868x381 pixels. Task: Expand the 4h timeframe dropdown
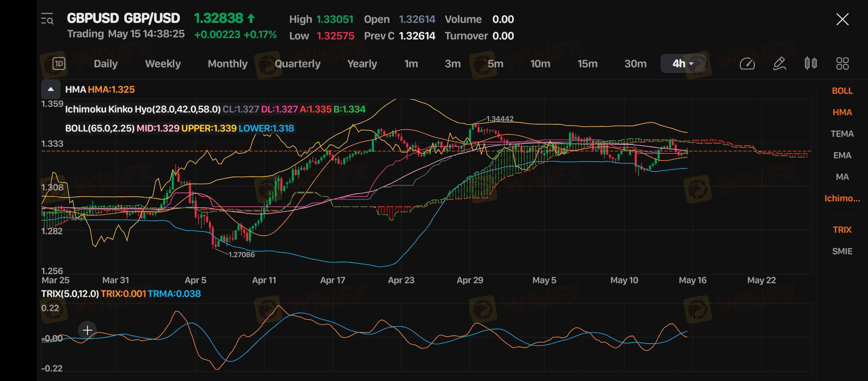coord(683,64)
